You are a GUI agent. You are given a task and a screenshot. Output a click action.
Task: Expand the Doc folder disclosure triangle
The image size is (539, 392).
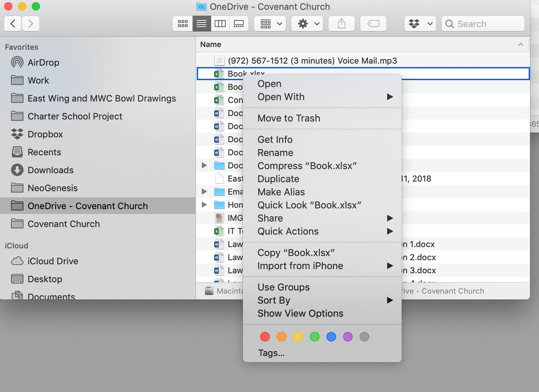(x=204, y=166)
